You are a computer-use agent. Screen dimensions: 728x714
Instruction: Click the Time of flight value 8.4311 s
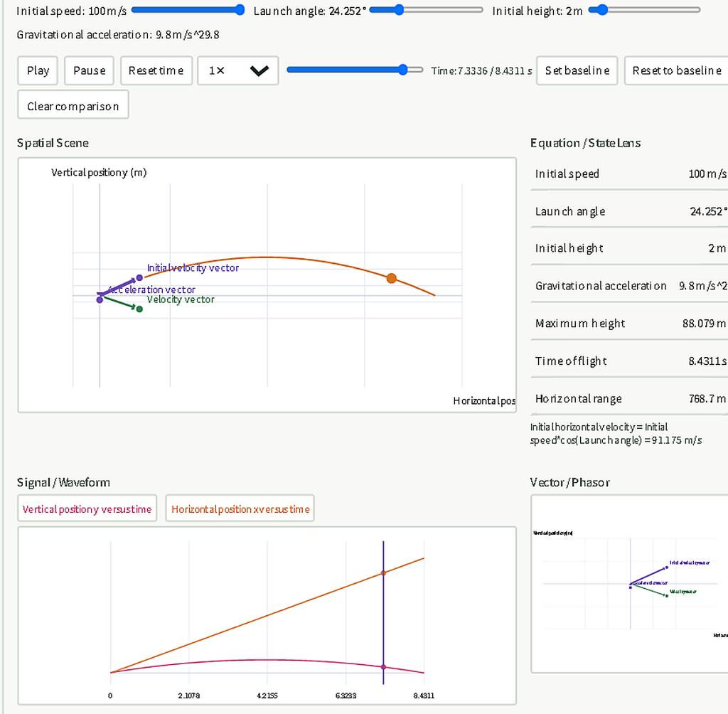707,361
